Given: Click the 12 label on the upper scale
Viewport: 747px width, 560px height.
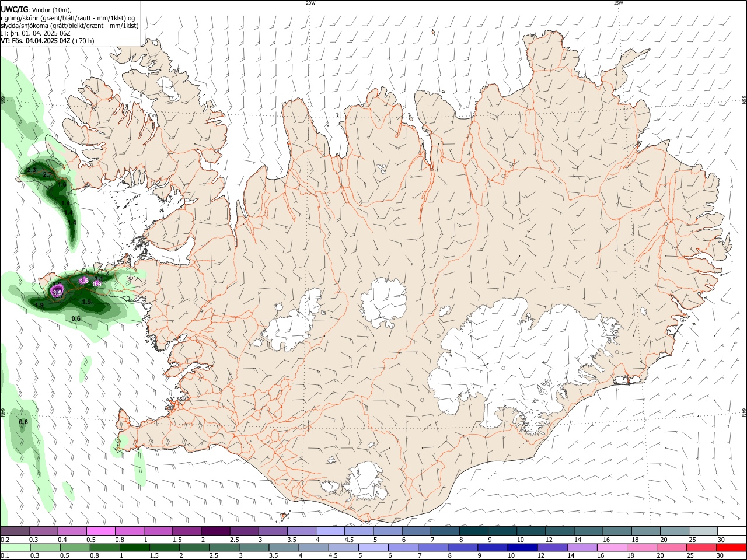Looking at the screenshot, I should 550,540.
